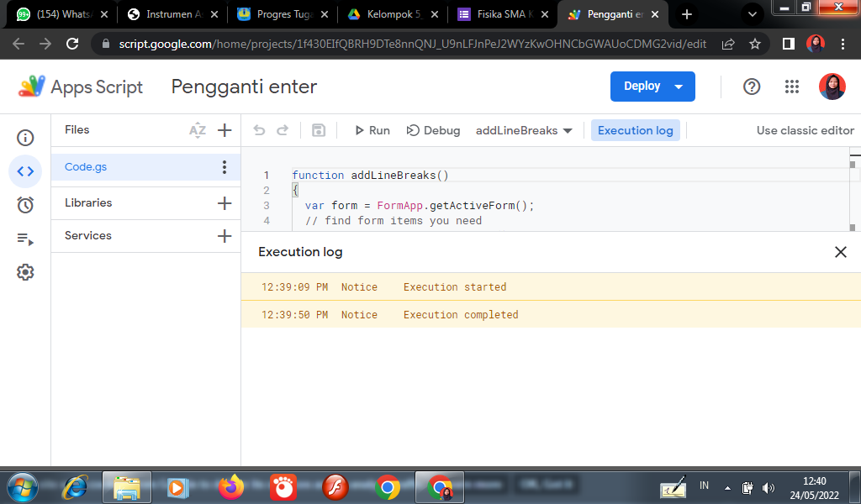
Task: Open Project Settings gear icon
Action: (x=25, y=272)
